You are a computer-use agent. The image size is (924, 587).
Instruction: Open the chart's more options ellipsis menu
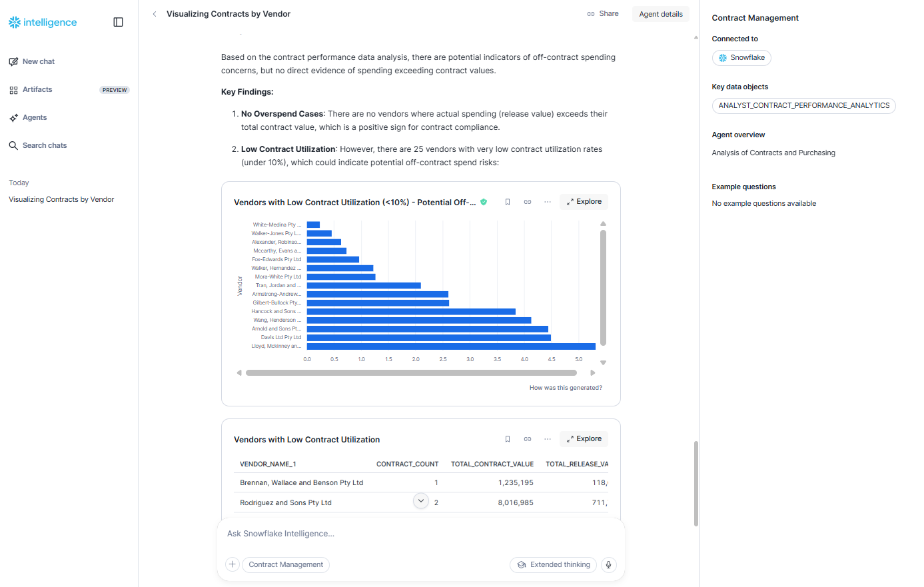547,201
